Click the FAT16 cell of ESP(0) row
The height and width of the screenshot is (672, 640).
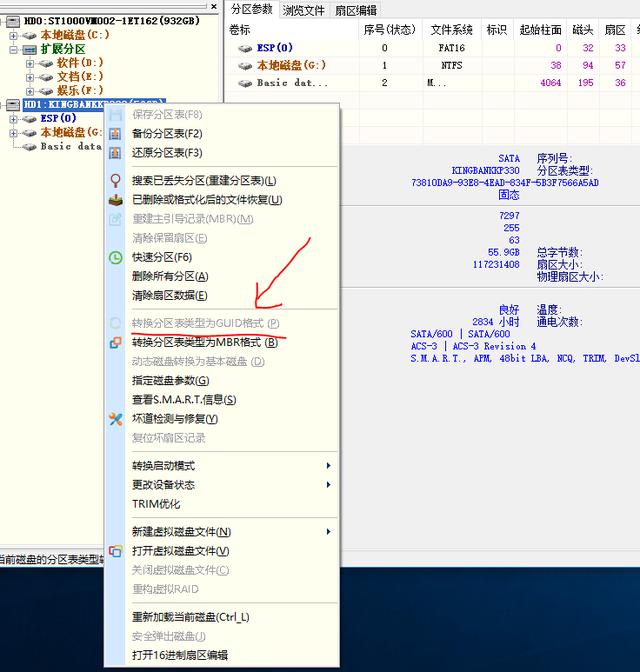tap(452, 48)
